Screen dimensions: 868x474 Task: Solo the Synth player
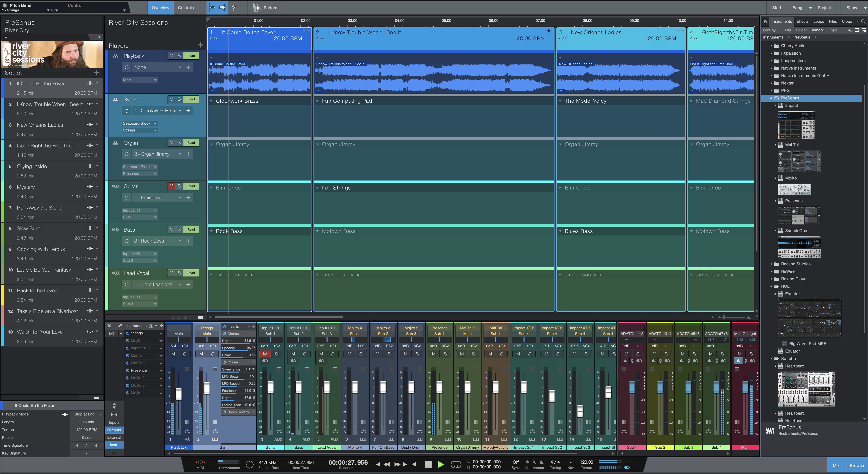pyautogui.click(x=179, y=99)
